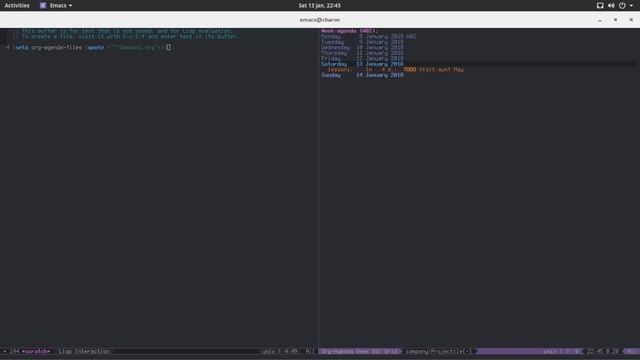Viewport: 640px width, 360px height.
Task: Select the 'Tuesday 9 January 2018' agenda line
Action: [x=362, y=42]
